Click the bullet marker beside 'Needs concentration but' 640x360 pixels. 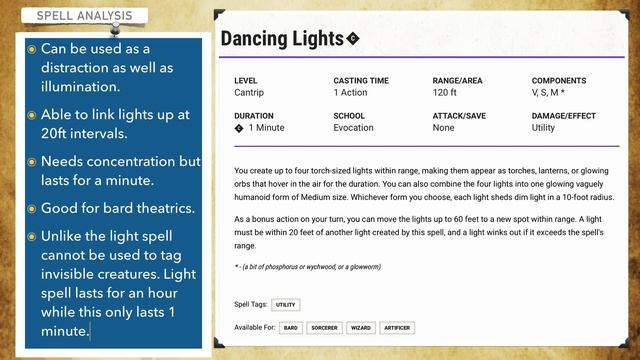click(32, 162)
